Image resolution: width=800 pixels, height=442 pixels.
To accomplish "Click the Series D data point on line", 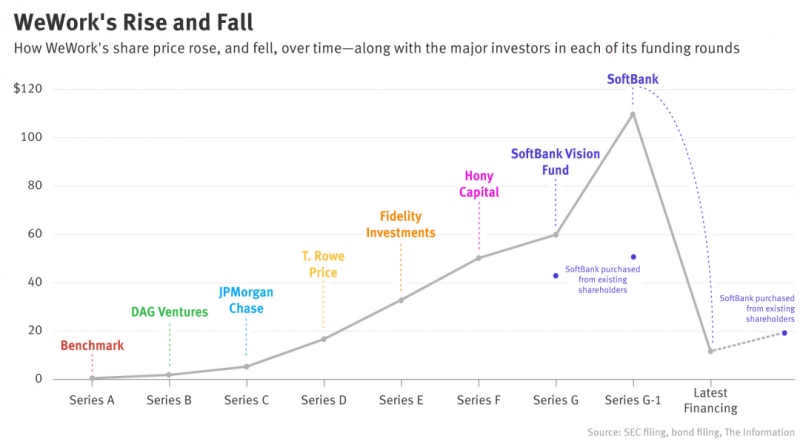I will 323,339.
